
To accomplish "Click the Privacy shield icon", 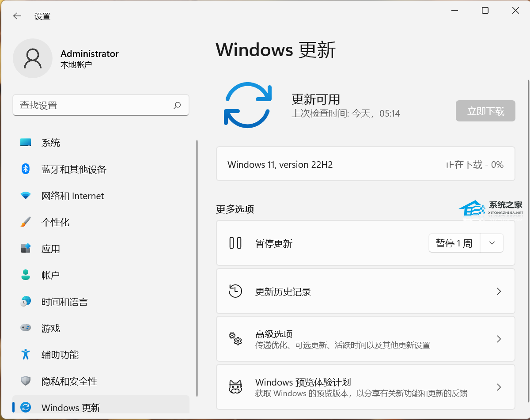I will [x=26, y=381].
